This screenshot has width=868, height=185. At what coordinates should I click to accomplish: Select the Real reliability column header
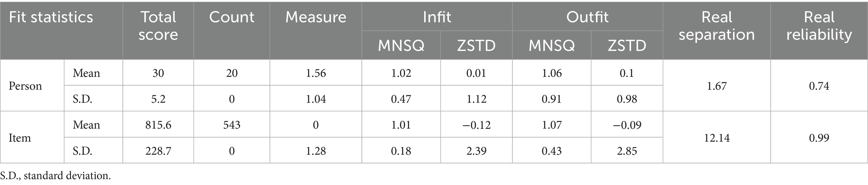(819, 26)
